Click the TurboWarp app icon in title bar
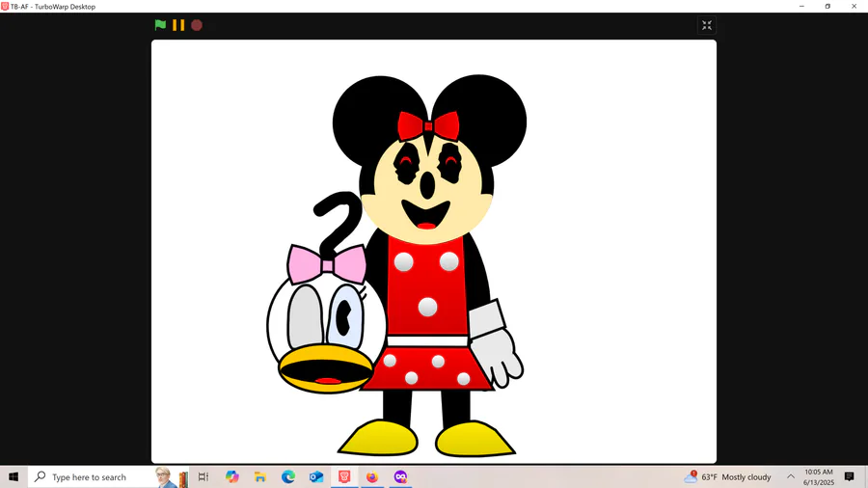The image size is (868, 488). click(5, 6)
